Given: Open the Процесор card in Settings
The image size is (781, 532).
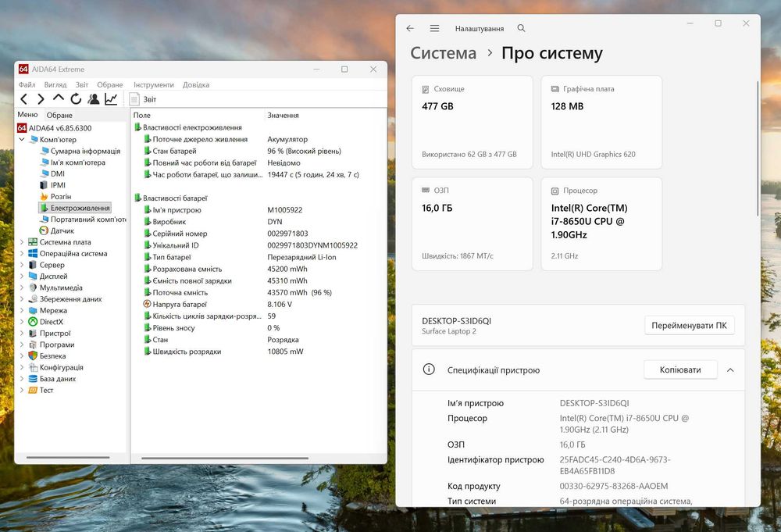Looking at the screenshot, I should [x=601, y=224].
